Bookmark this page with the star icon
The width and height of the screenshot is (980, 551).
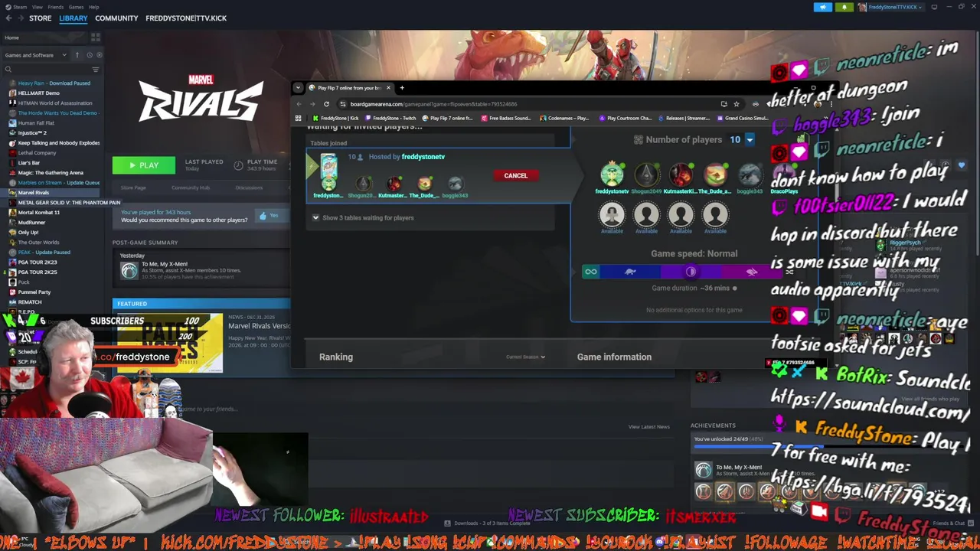pyautogui.click(x=737, y=104)
